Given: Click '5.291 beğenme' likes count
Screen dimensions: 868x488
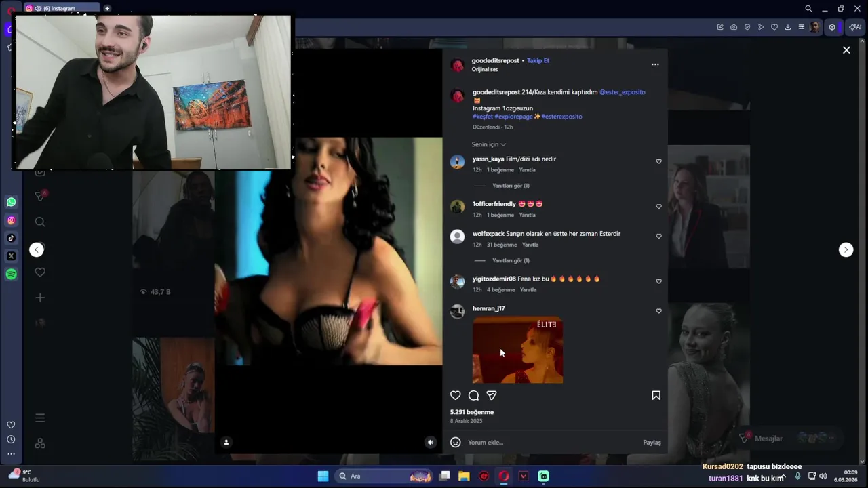Looking at the screenshot, I should tap(472, 412).
